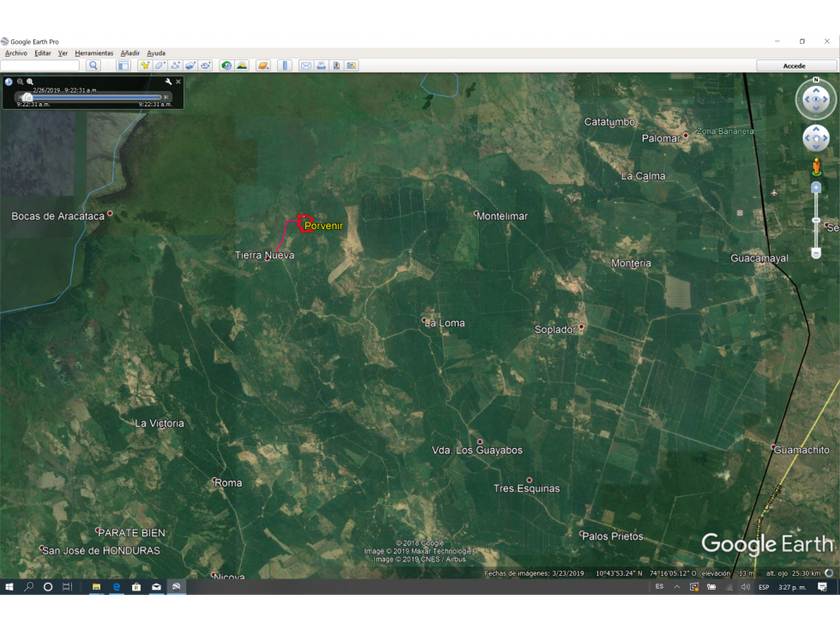Viewport: 840px width, 630px height.
Task: Step the time slider forward
Action: click(166, 97)
